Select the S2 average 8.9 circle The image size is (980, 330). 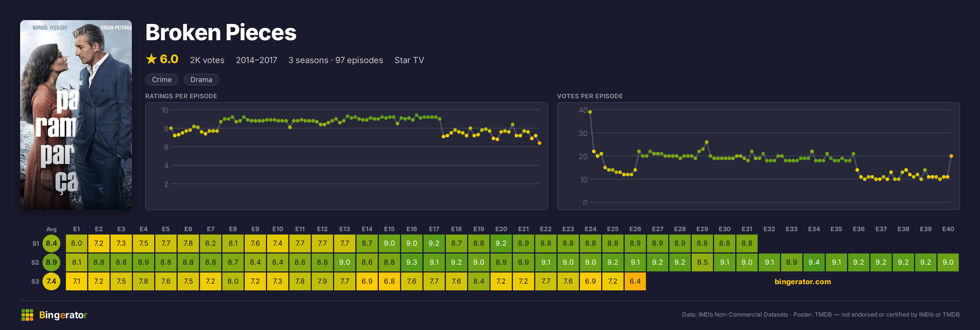click(51, 262)
